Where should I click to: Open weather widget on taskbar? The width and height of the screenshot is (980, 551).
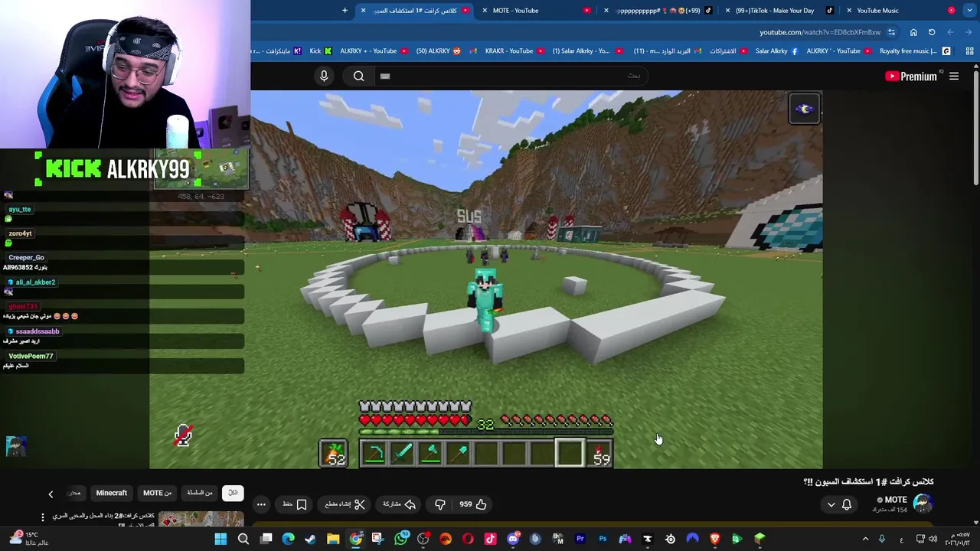[31, 539]
